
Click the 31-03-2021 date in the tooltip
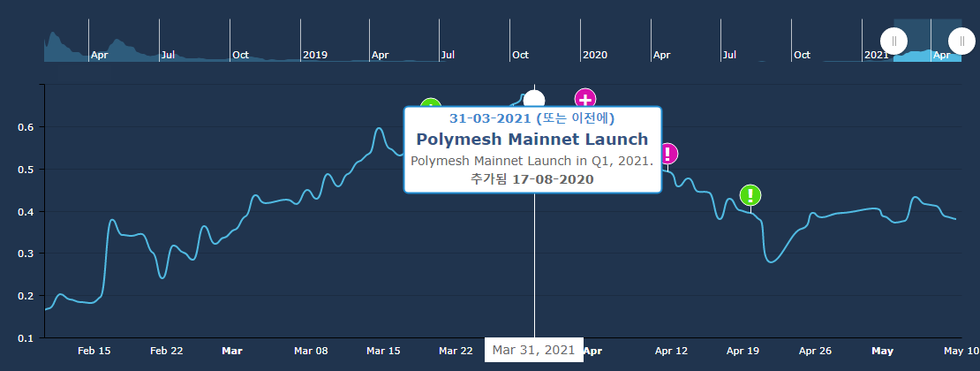(x=491, y=117)
